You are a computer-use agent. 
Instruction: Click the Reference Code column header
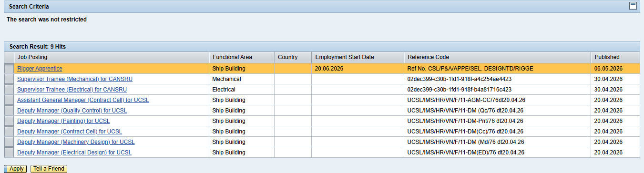tap(497, 57)
